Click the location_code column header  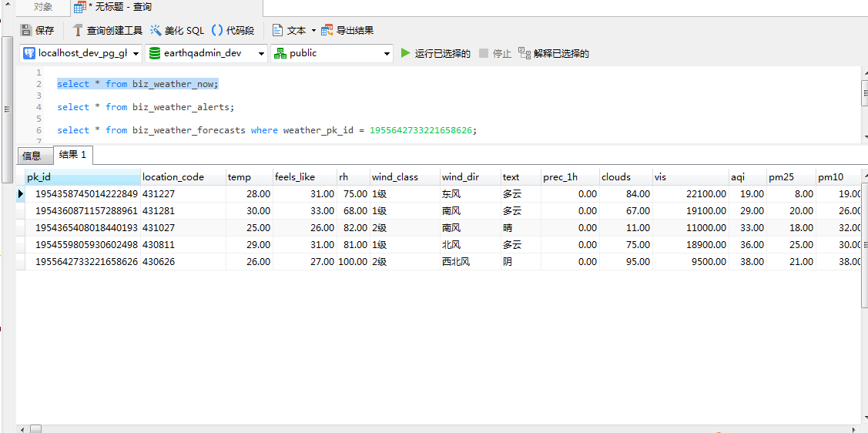(182, 177)
